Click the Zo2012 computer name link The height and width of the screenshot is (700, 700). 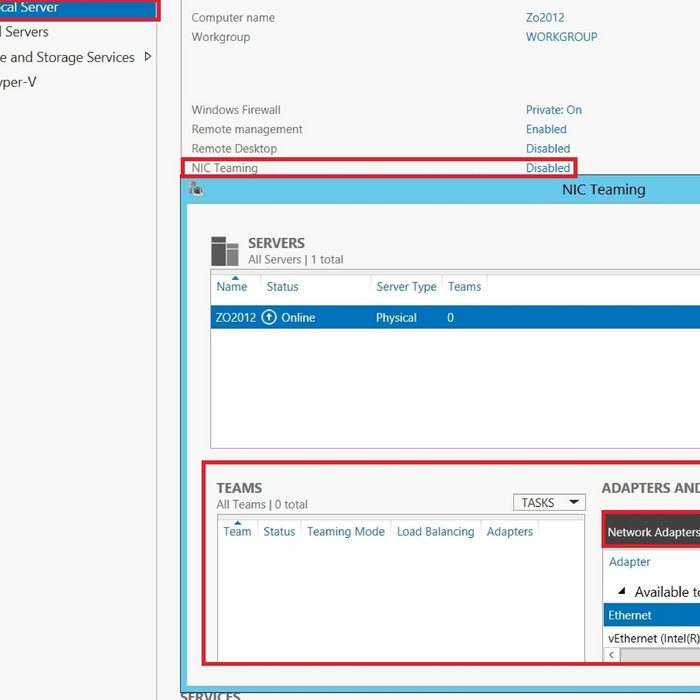[545, 18]
